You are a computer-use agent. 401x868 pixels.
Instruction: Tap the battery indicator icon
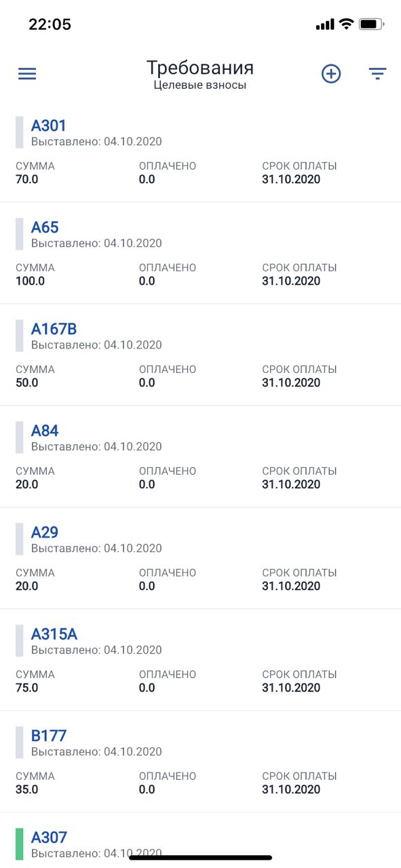coord(372,24)
